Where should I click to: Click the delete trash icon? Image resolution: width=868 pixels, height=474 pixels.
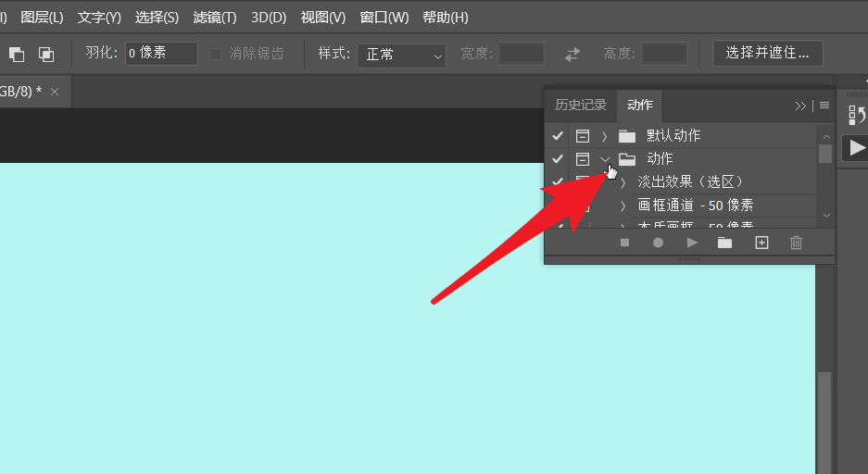pyautogui.click(x=796, y=243)
